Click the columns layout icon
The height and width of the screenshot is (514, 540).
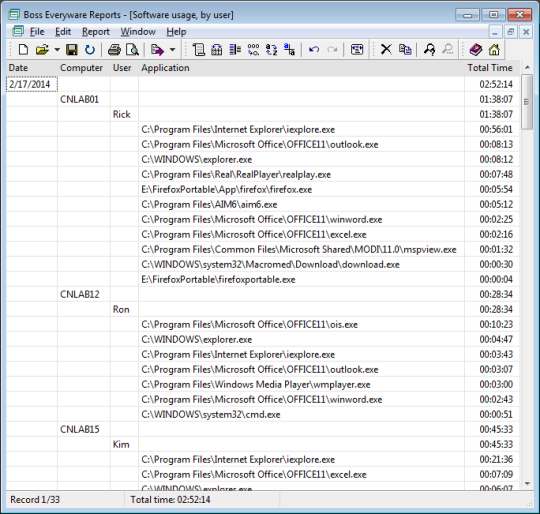235,50
